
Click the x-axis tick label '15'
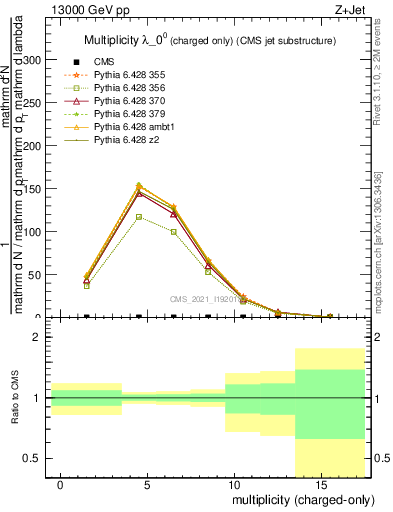pyautogui.click(x=321, y=485)
